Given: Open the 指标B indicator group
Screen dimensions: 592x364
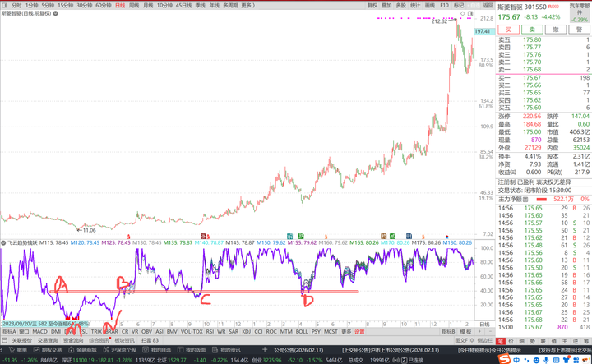Looking at the screenshot, I should click(448, 332).
